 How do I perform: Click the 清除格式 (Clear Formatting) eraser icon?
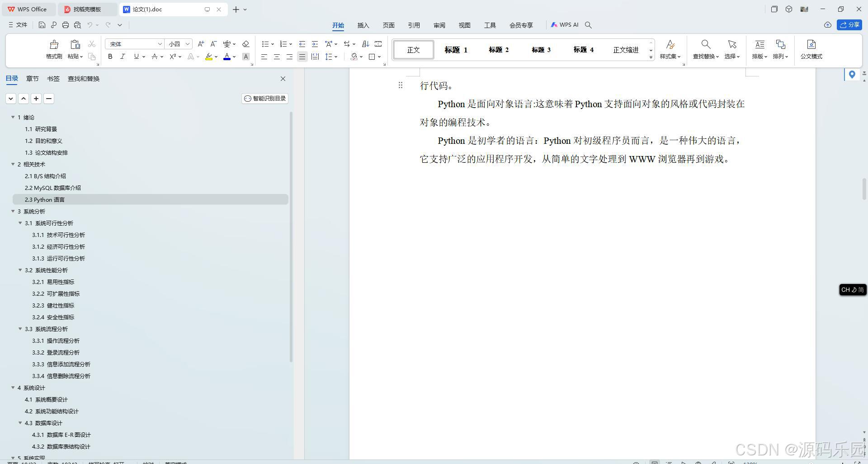click(x=245, y=43)
